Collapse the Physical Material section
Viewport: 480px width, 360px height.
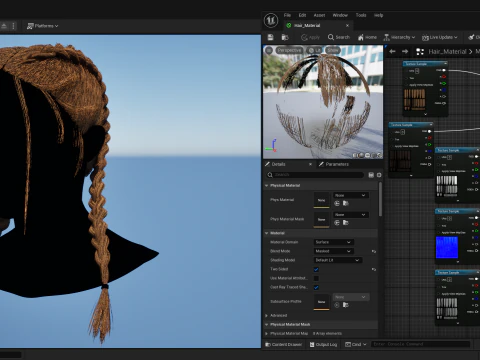click(267, 186)
